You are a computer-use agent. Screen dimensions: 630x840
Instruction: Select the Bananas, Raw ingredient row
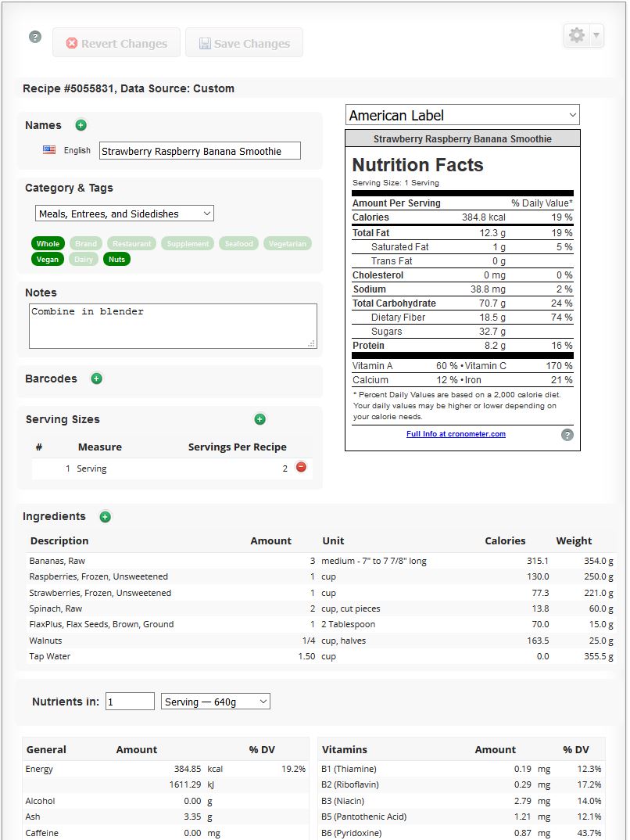click(x=321, y=561)
